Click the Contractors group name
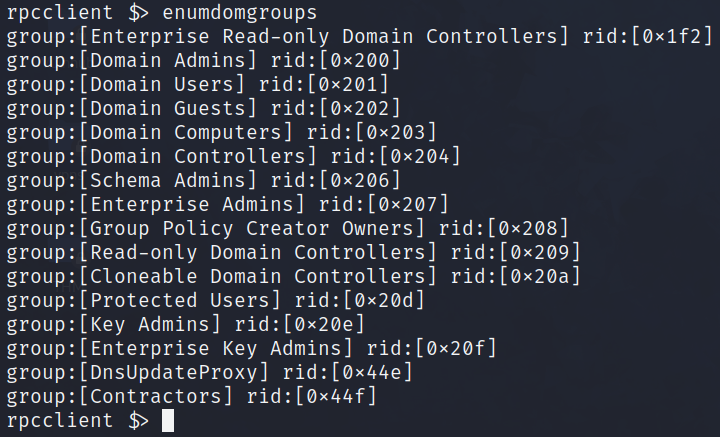Image resolution: width=720 pixels, height=437 pixels. (153, 397)
